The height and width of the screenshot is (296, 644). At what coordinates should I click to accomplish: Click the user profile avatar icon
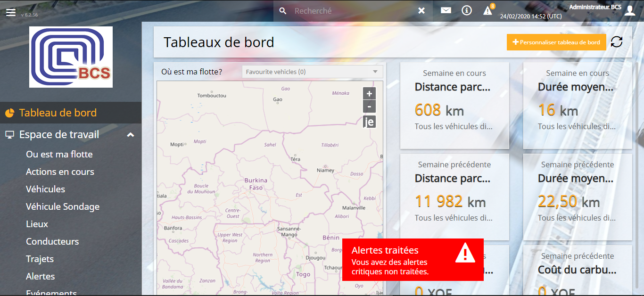coord(630,10)
